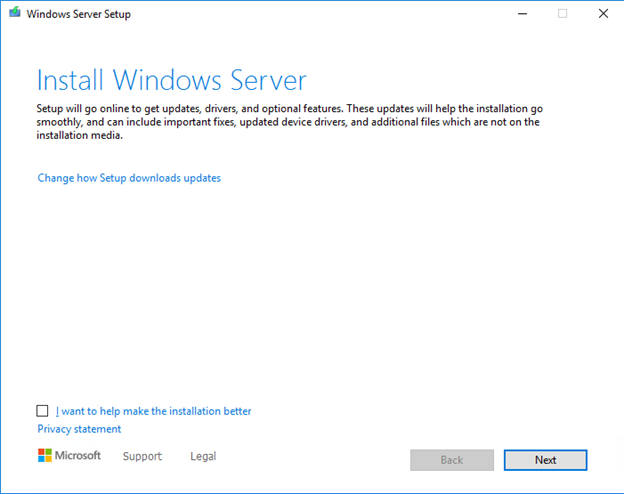Click the Windows Server Setup title bar icon
The height and width of the screenshot is (494, 624).
tap(15, 12)
